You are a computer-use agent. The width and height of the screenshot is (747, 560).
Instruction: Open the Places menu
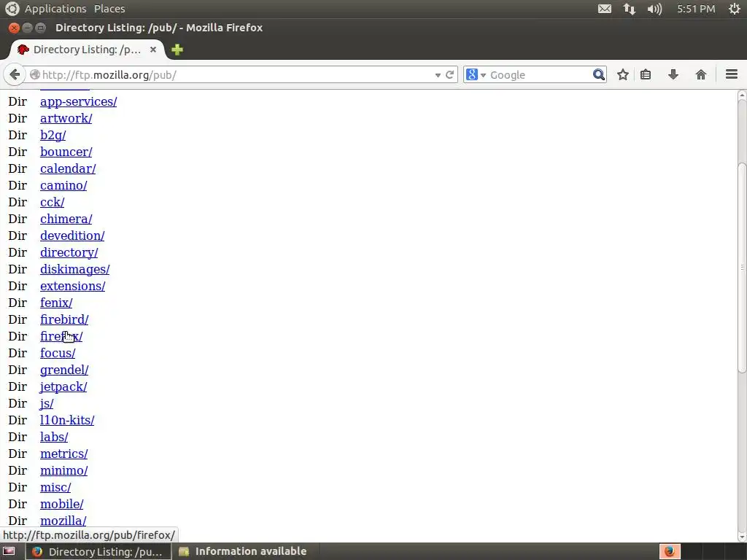[109, 9]
